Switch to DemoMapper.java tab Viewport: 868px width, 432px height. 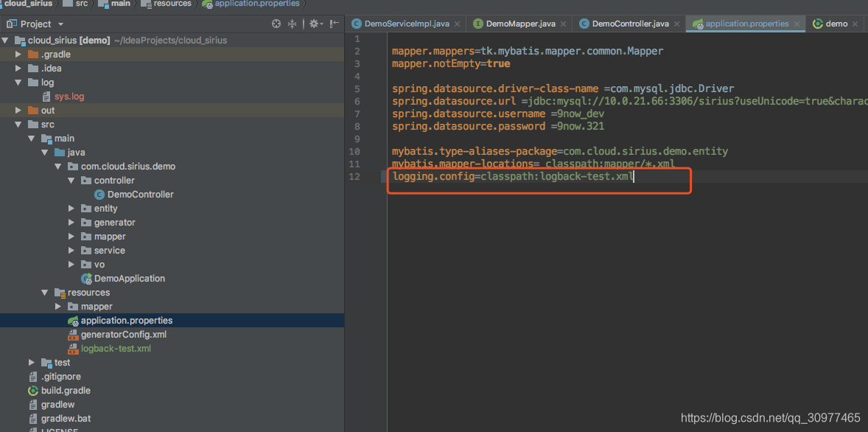click(x=520, y=24)
